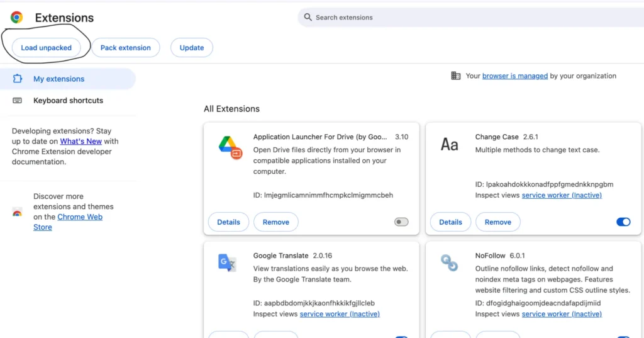Image resolution: width=644 pixels, height=338 pixels.
Task: Open the Keyboard shortcuts section
Action: coord(68,100)
